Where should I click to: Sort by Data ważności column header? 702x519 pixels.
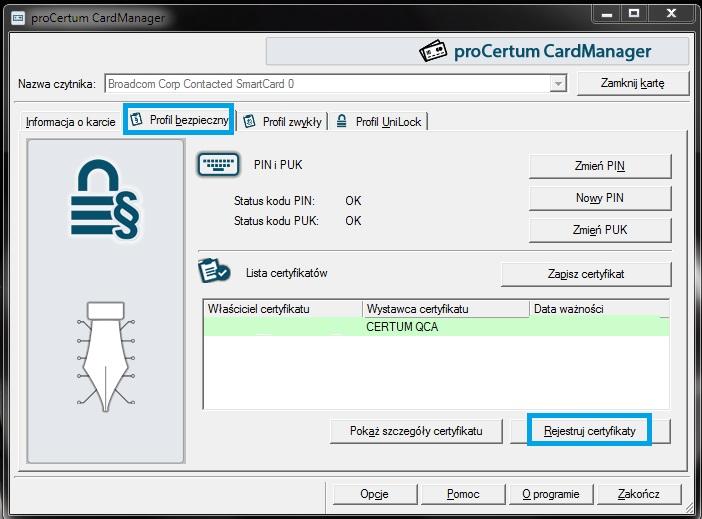coord(599,309)
